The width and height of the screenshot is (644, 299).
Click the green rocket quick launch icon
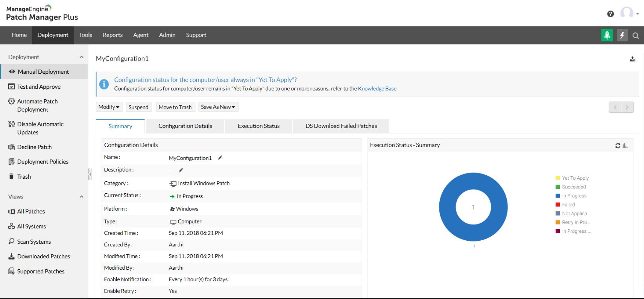pyautogui.click(x=607, y=35)
